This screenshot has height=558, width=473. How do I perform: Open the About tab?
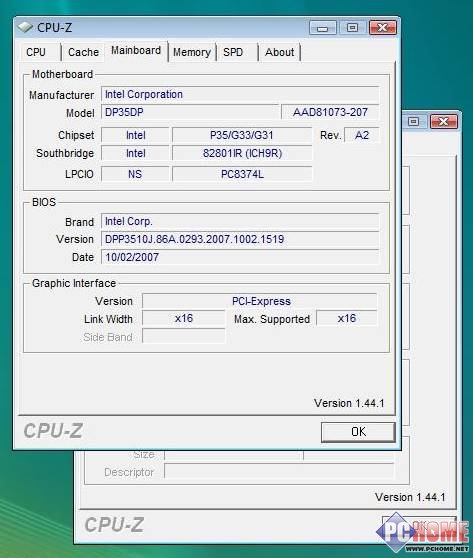tap(279, 52)
